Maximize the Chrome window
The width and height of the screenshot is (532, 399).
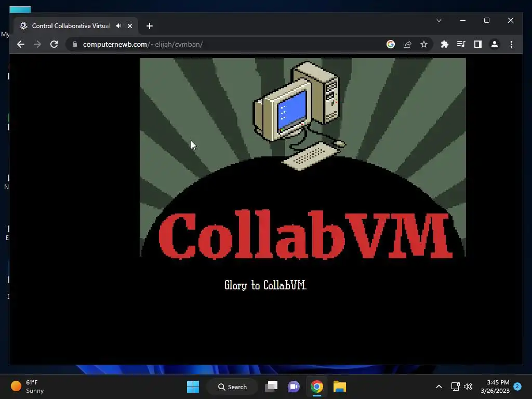coord(486,20)
